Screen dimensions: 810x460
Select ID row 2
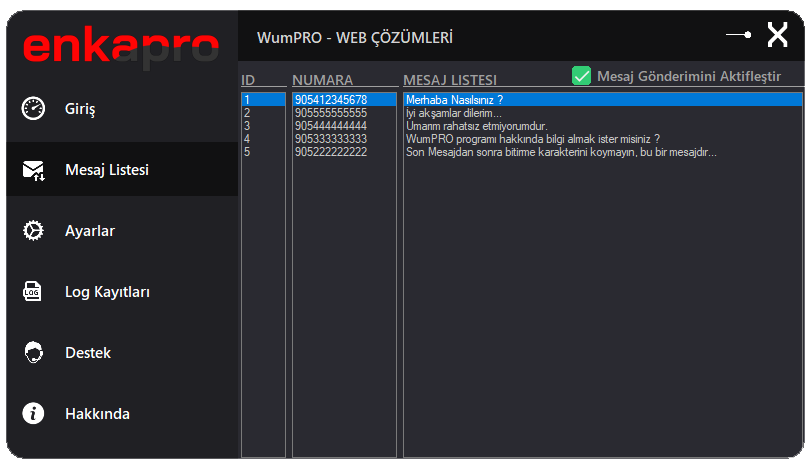263,113
